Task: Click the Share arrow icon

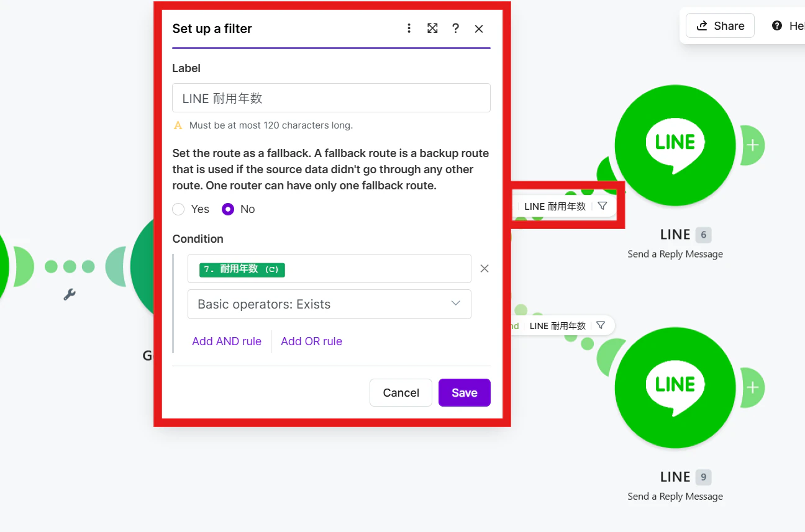Action: [x=703, y=25]
